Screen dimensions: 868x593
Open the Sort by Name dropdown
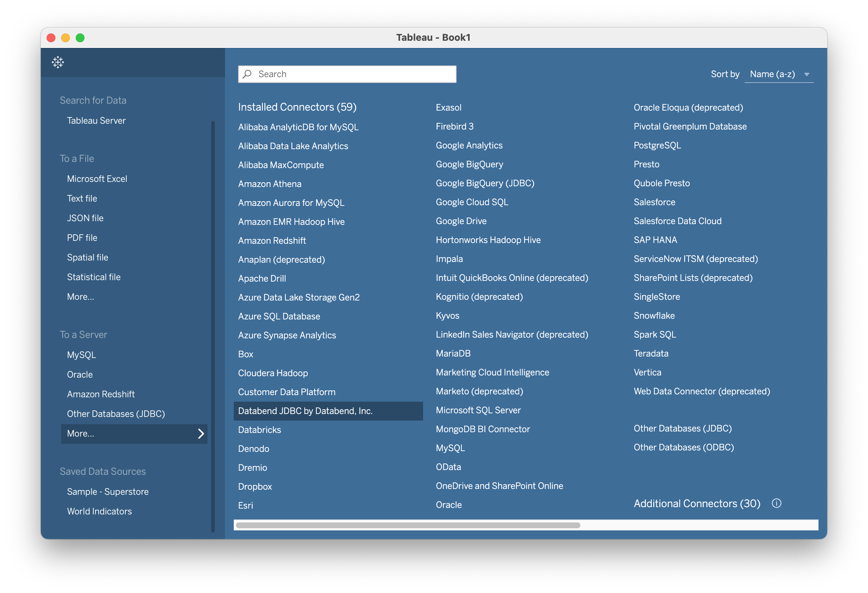(x=779, y=74)
